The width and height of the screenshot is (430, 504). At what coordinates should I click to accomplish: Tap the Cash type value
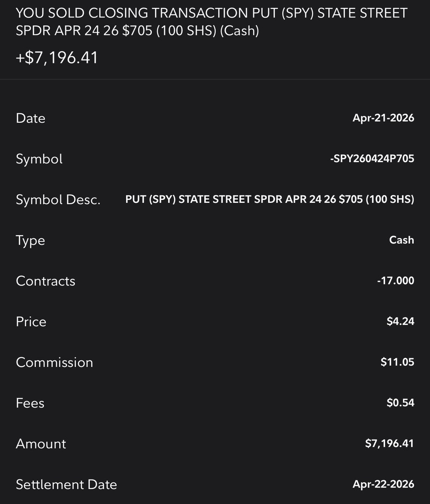pyautogui.click(x=401, y=240)
